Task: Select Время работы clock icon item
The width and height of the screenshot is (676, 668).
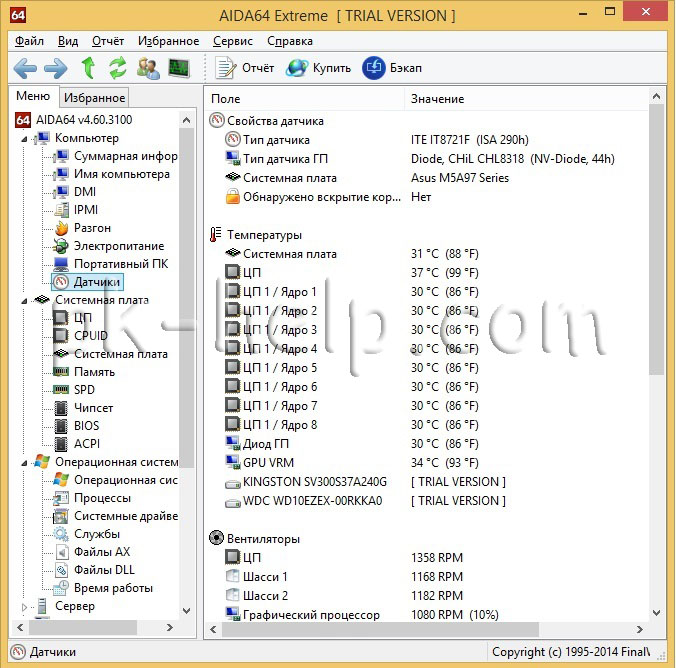Action: tap(103, 588)
